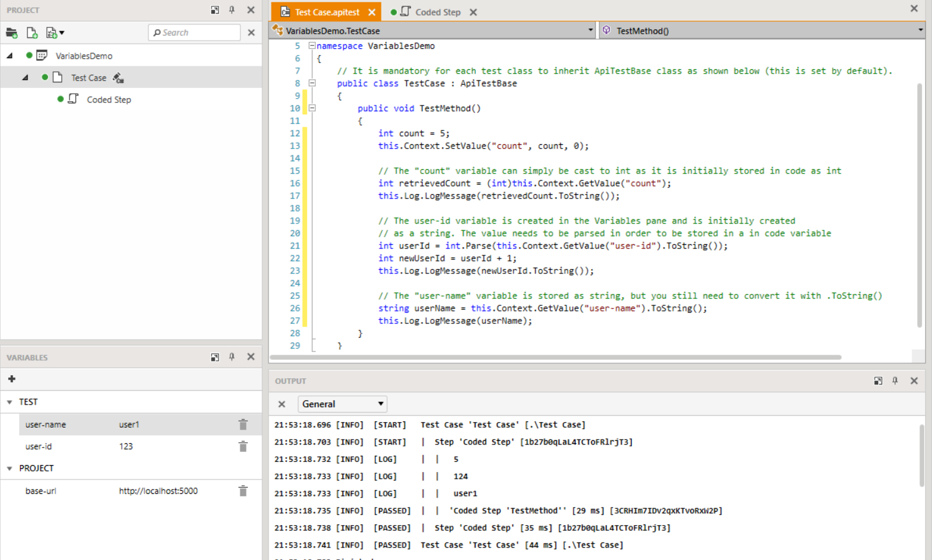Click the vertical scrollbar of code editor
This screenshot has width=932, height=560.
pos(920,205)
